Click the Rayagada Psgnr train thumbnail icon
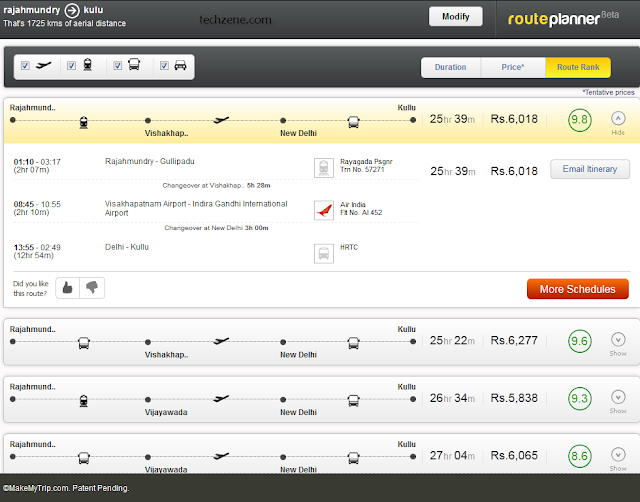This screenshot has width=640, height=502. pyautogui.click(x=324, y=168)
